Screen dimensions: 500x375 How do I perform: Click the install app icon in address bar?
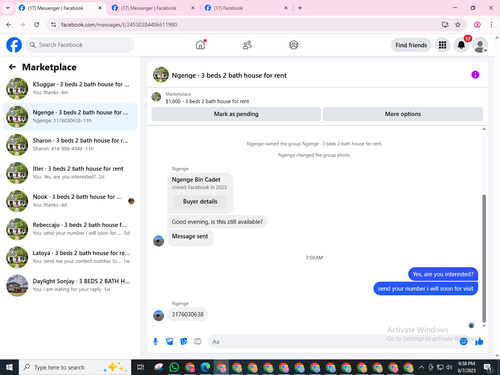445,24
